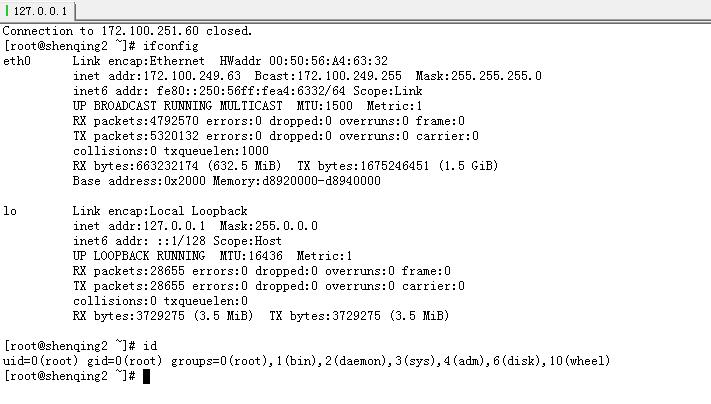Click the Bcast 172.100.249.255 address

coord(328,76)
